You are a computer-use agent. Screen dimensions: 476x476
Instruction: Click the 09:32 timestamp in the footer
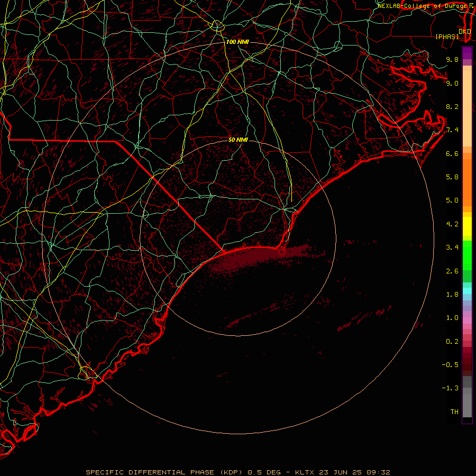[x=378, y=472]
